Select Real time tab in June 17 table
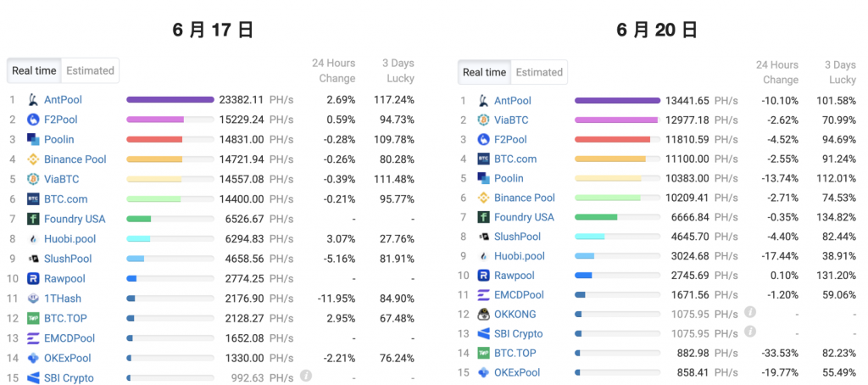The width and height of the screenshot is (868, 385). pyautogui.click(x=34, y=70)
